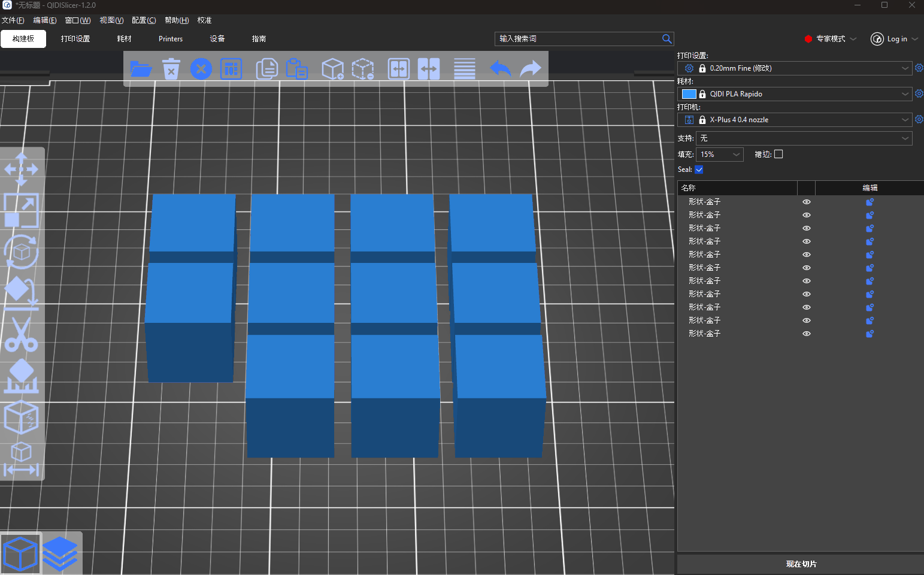Open settings gear beside printer dropdown
The height and width of the screenshot is (575, 924).
click(x=919, y=120)
